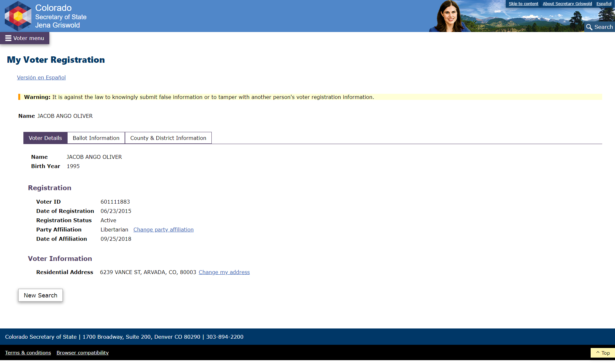Click the Voter Information section heading
Image resolution: width=615 pixels, height=364 pixels.
[60, 259]
